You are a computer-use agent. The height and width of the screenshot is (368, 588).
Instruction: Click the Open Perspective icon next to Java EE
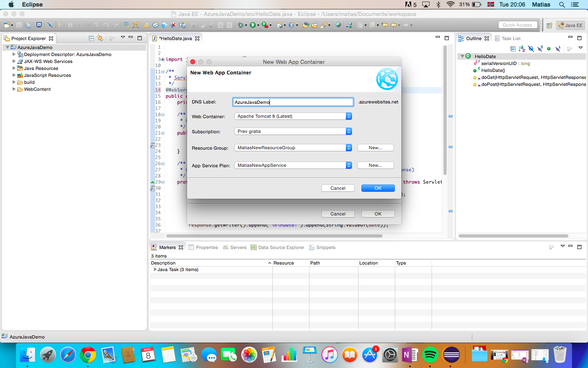tap(549, 25)
